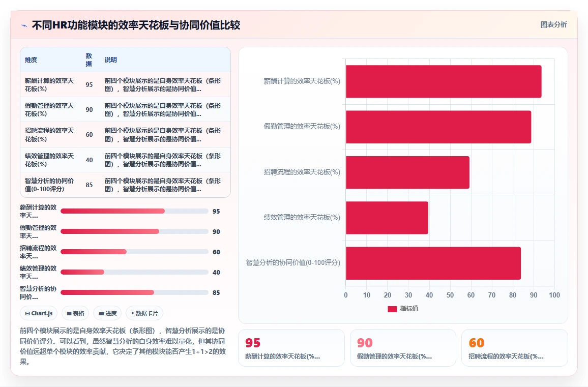Click the 招聘流程 progress bar showing 60
This screenshot has height=387, width=588.
pos(134,252)
